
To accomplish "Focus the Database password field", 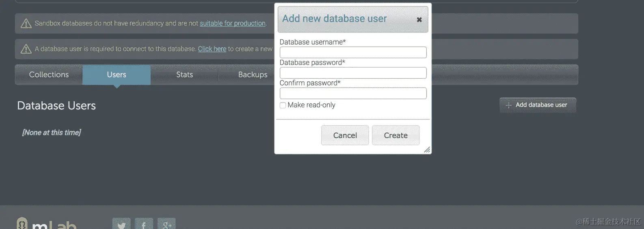I will tap(353, 73).
